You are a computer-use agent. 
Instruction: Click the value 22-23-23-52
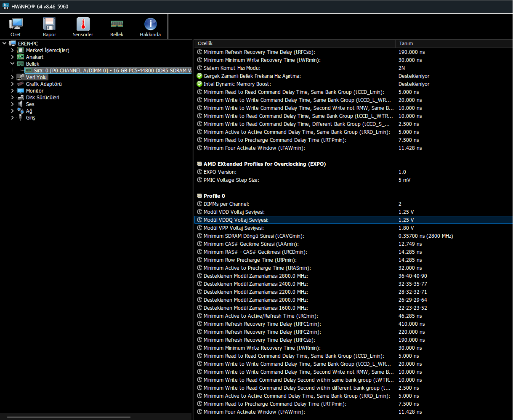(x=413, y=308)
